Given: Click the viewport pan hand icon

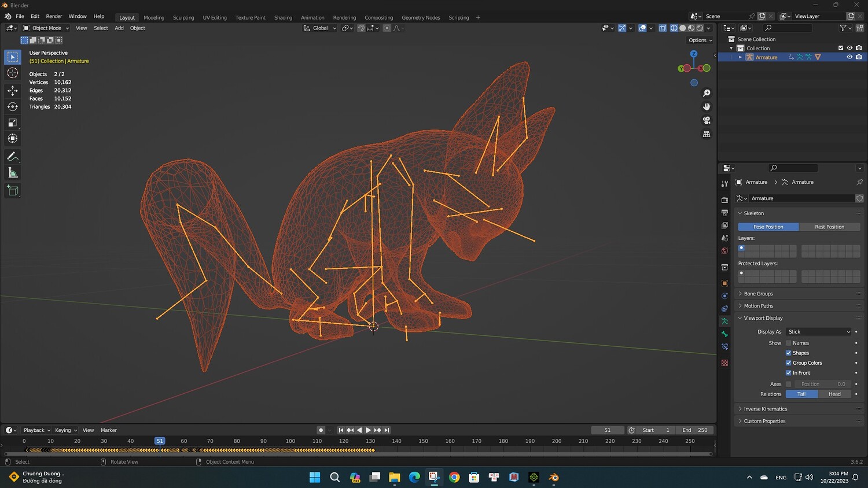Looking at the screenshot, I should point(707,106).
